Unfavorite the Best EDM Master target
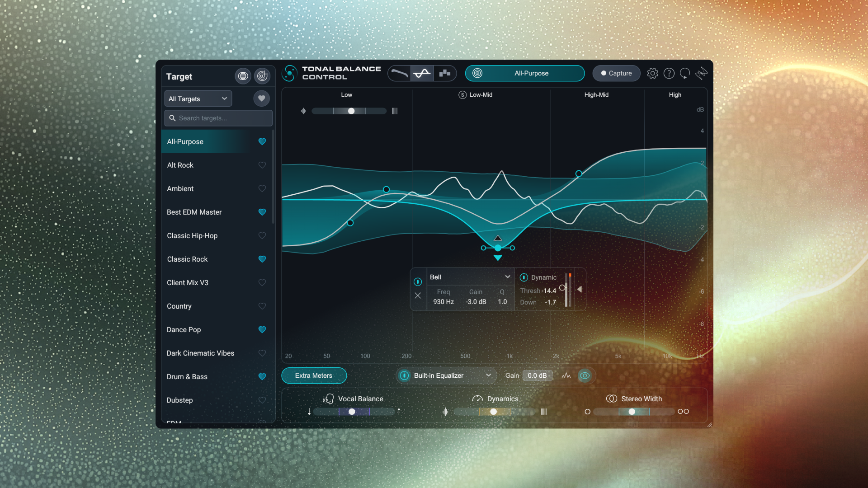 tap(262, 212)
